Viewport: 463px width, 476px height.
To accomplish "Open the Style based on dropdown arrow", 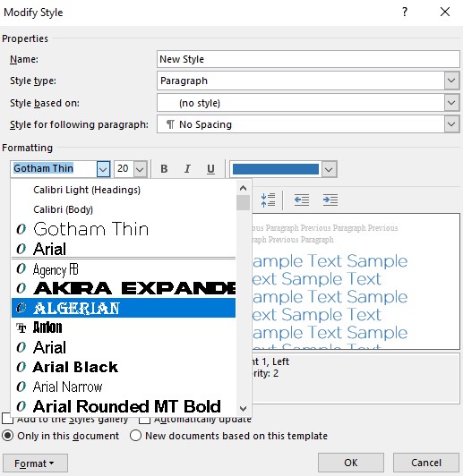I will (451, 103).
